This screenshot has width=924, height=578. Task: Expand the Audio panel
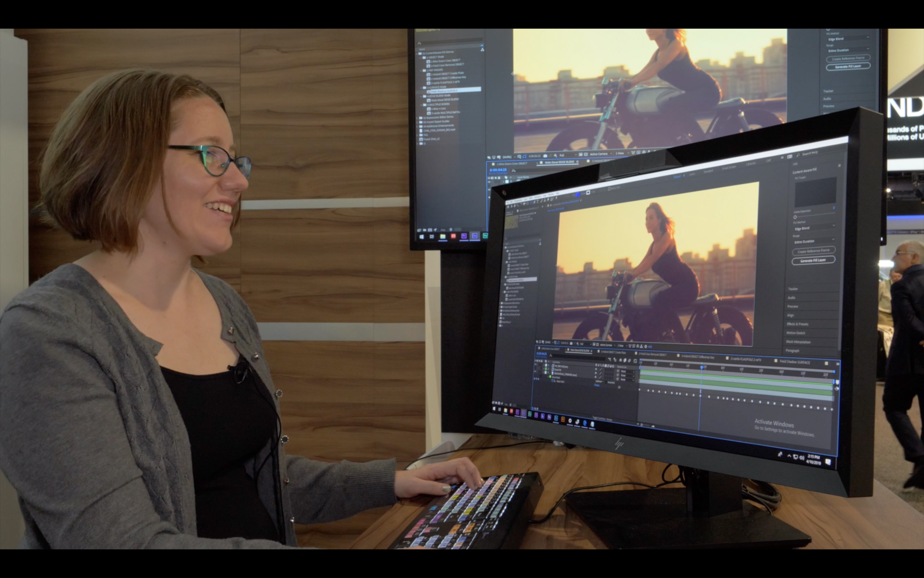791,298
